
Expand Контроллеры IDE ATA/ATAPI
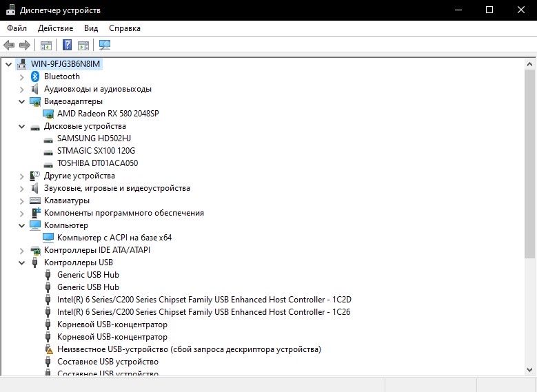pos(22,251)
